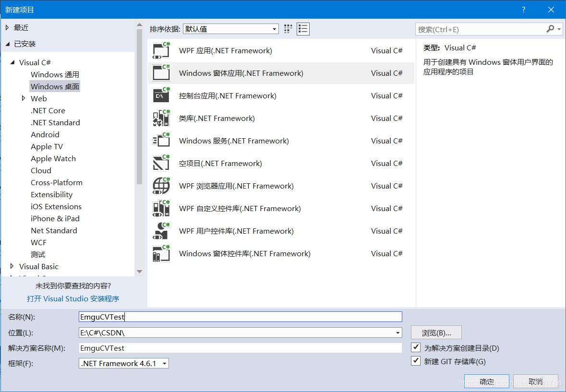Click the Windows 窗体控件库 template icon
The image size is (566, 392).
(161, 253)
